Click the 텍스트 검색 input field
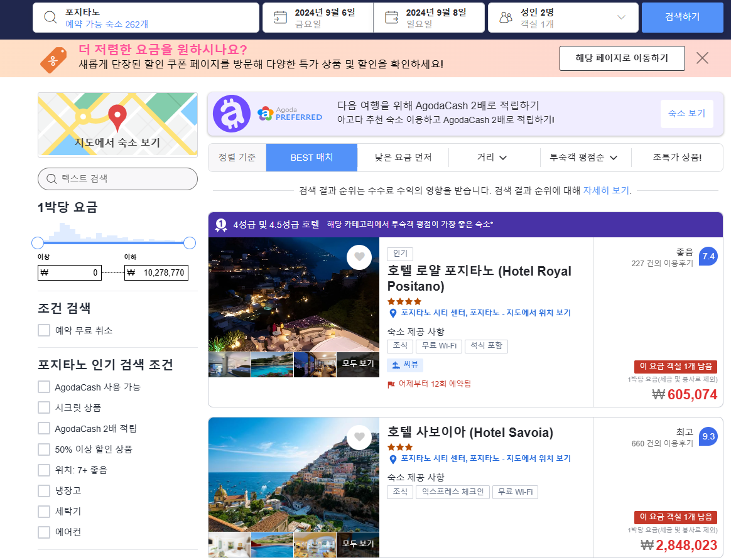 coord(117,179)
